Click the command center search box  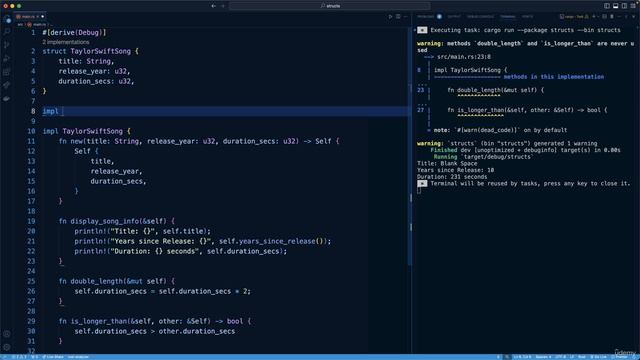point(330,6)
